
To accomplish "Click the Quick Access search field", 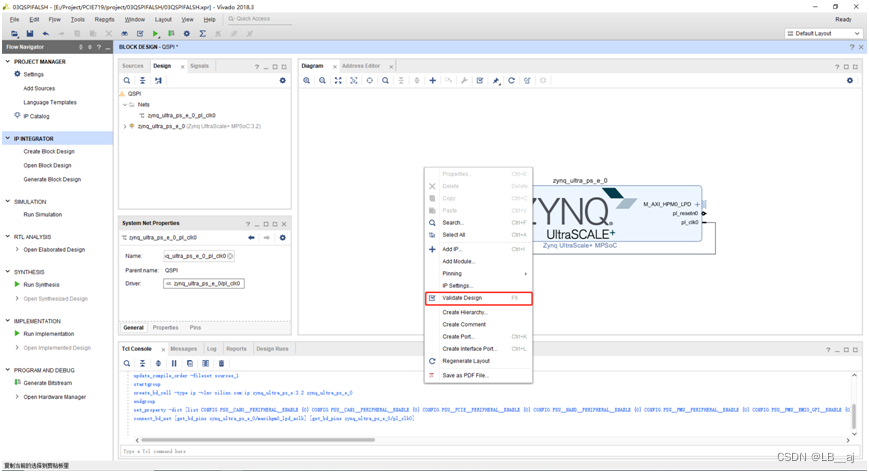I will [x=259, y=19].
